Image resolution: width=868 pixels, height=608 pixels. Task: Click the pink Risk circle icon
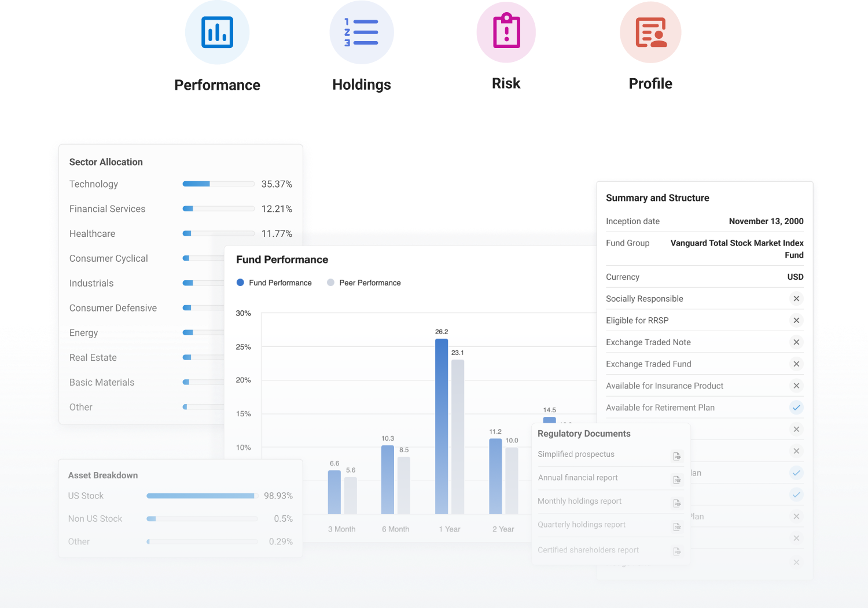506,32
